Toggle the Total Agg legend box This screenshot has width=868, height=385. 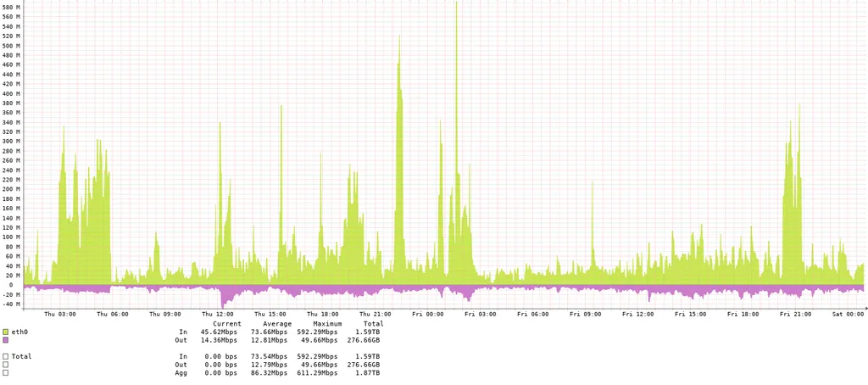coord(5,373)
